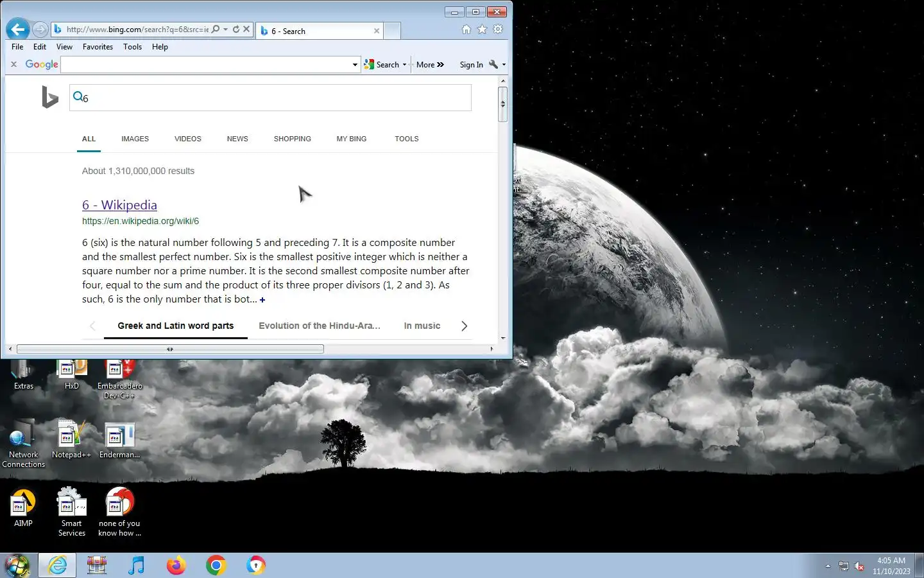
Task: Open the music note taskbar icon
Action: click(136, 565)
